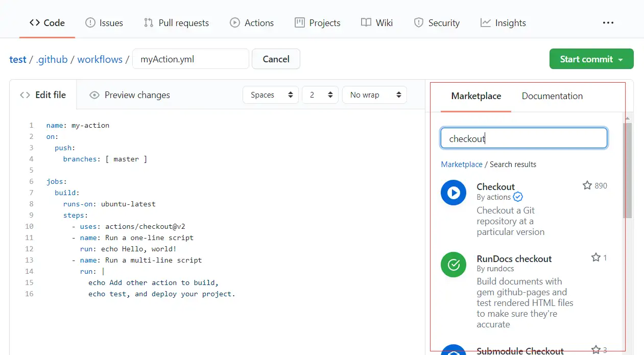644x355 pixels.
Task: Go to the Actions tab
Action: [252, 23]
